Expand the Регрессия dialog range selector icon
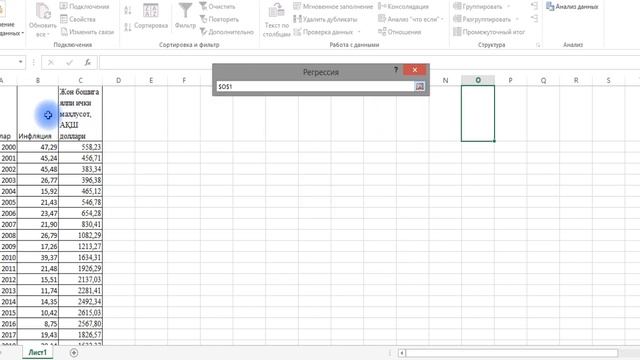The image size is (640, 360). click(x=420, y=86)
